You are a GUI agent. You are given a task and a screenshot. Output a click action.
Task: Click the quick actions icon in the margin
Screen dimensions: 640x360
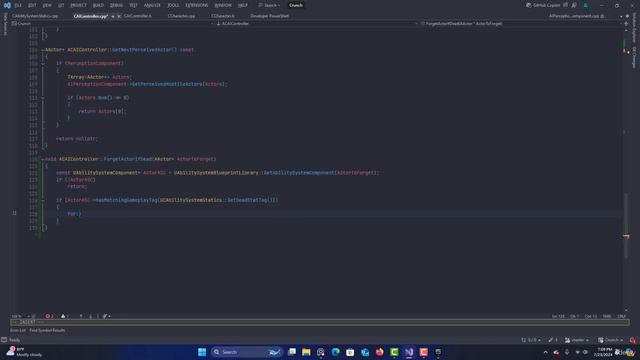(x=14, y=213)
